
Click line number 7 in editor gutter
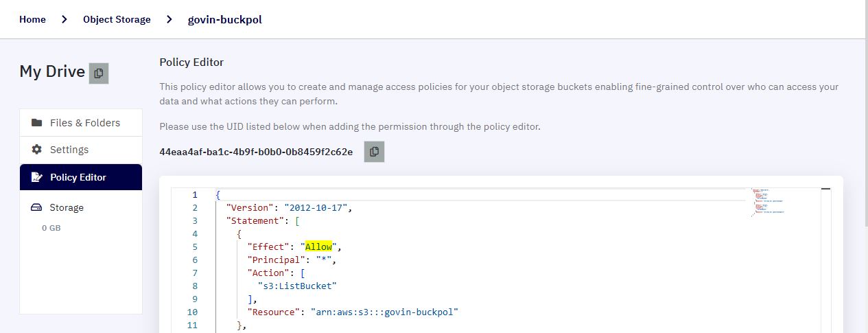[x=195, y=273]
